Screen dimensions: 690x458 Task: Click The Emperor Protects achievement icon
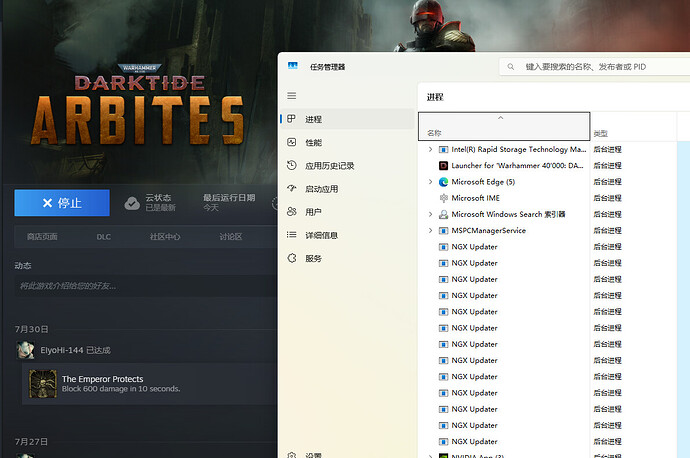click(43, 384)
